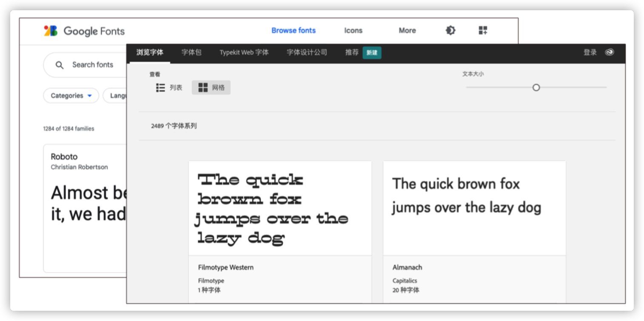Click the 文本大小 slider handle
This screenshot has height=321, width=644.
536,87
